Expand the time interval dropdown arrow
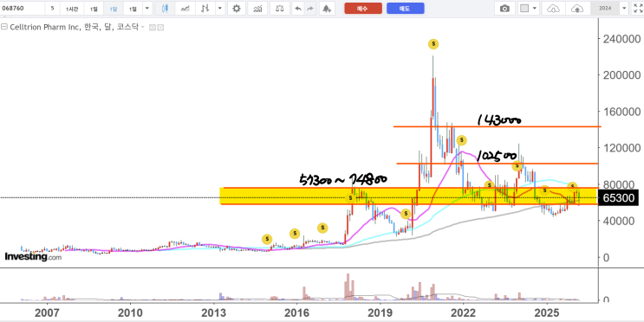The image size is (644, 322). coord(147,8)
